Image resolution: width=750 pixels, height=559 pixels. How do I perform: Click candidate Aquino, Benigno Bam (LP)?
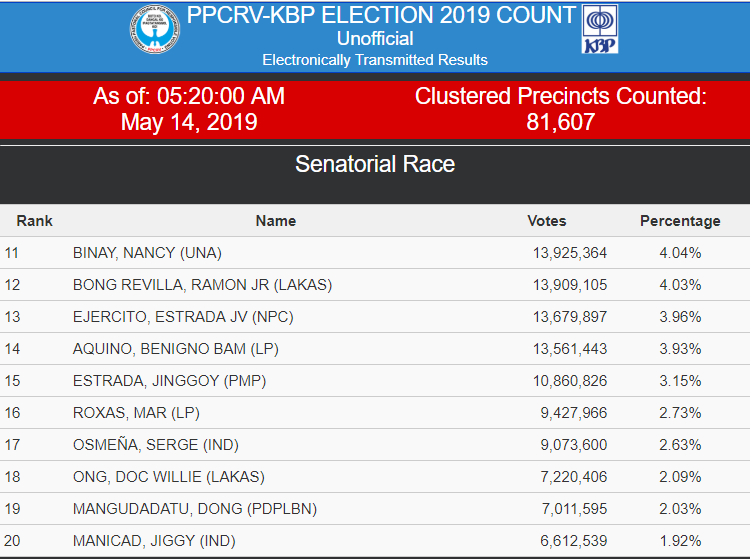pyautogui.click(x=176, y=349)
